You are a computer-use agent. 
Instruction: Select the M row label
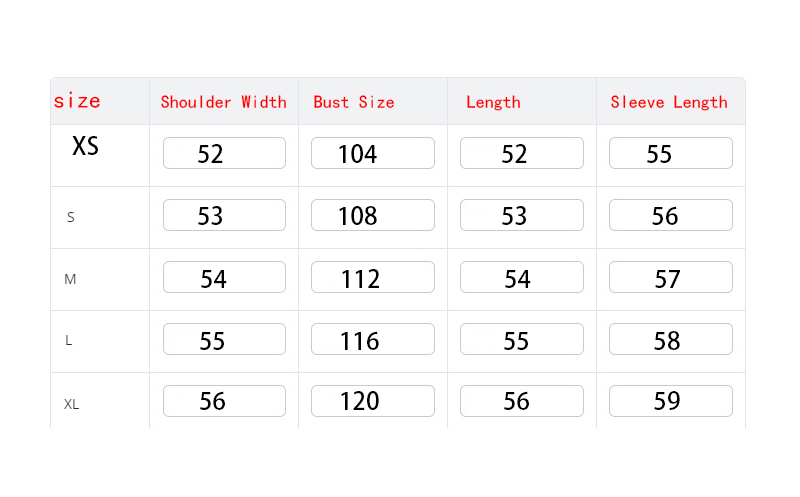pos(70,279)
